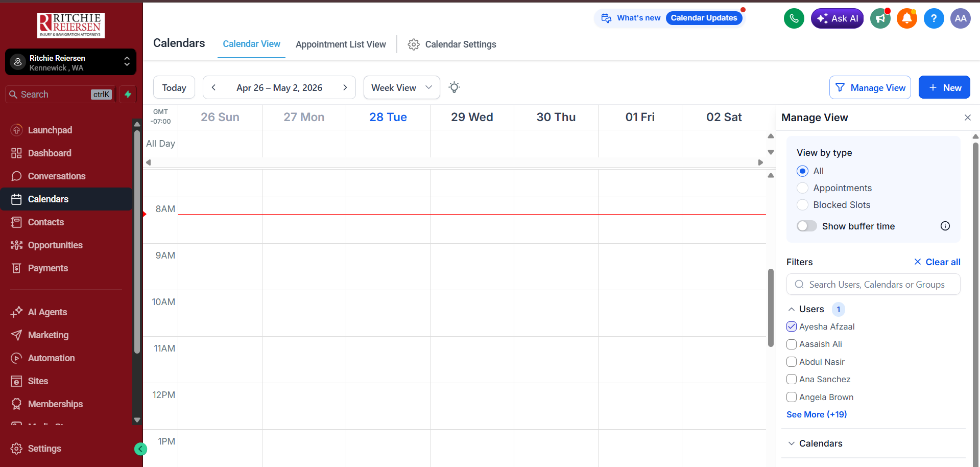Viewport: 980px width, 467px height.
Task: Open the Ritchie Reiersen account switcher
Action: click(70, 62)
